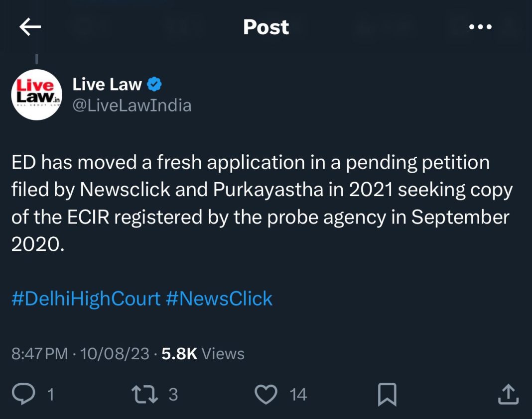
Task: Bookmark this post
Action: tap(387, 394)
